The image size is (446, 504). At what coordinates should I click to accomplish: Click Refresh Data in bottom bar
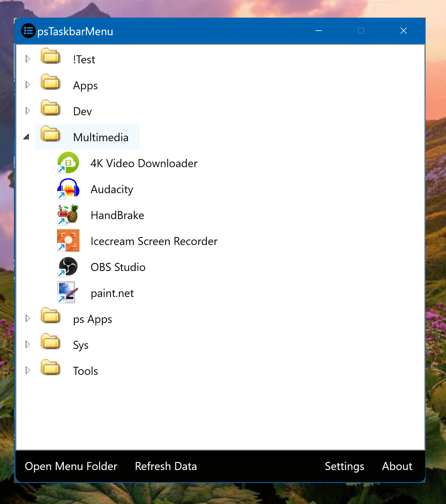[x=166, y=466]
